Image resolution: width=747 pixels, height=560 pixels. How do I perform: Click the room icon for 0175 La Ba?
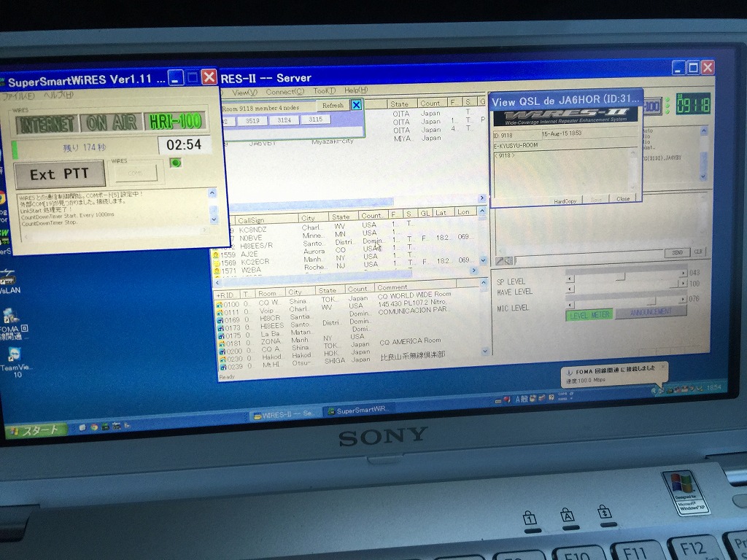coord(221,335)
